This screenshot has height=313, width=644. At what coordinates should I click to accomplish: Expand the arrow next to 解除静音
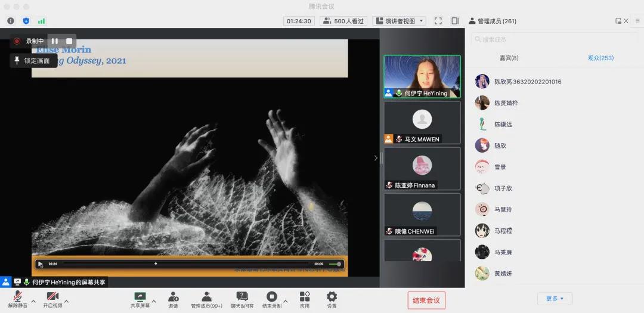pyautogui.click(x=33, y=300)
